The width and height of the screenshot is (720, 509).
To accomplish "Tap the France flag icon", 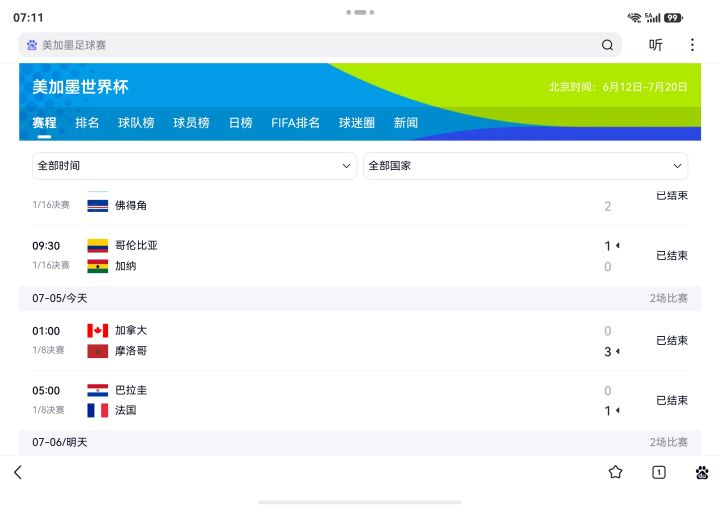I will tap(98, 410).
